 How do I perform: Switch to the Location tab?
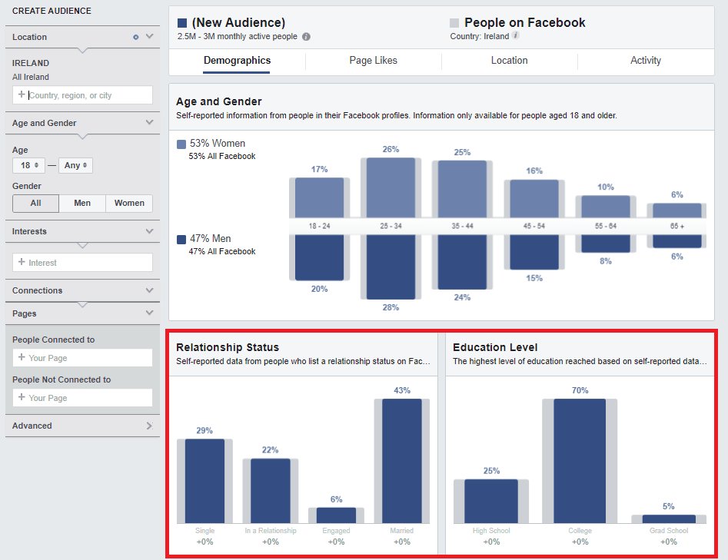coord(509,61)
